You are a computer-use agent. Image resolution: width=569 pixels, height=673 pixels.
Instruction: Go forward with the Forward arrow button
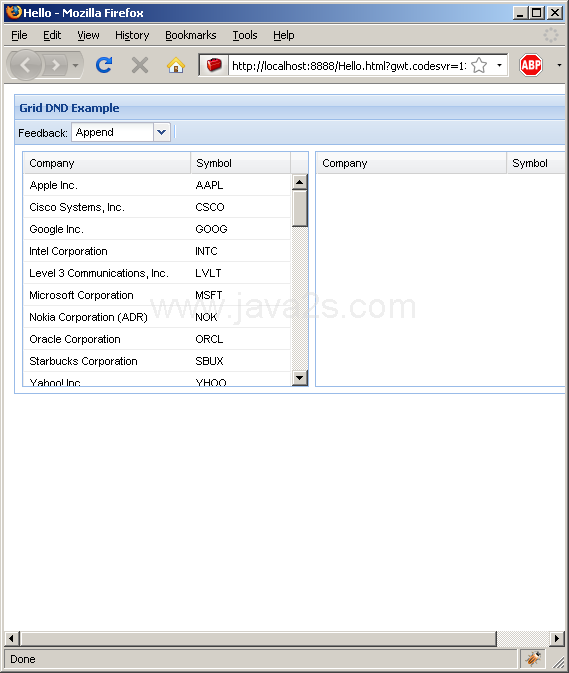55,65
